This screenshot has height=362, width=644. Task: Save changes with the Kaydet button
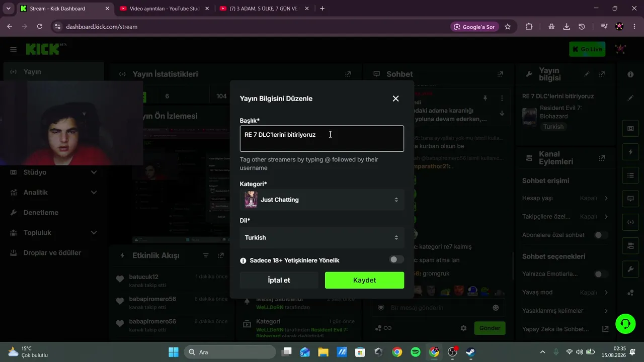pyautogui.click(x=364, y=280)
